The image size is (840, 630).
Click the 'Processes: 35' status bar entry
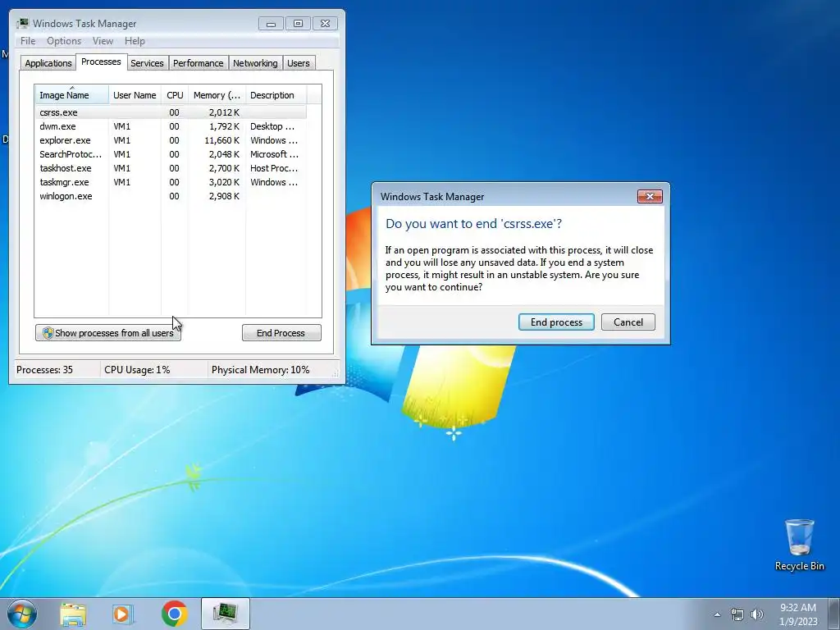pos(44,370)
